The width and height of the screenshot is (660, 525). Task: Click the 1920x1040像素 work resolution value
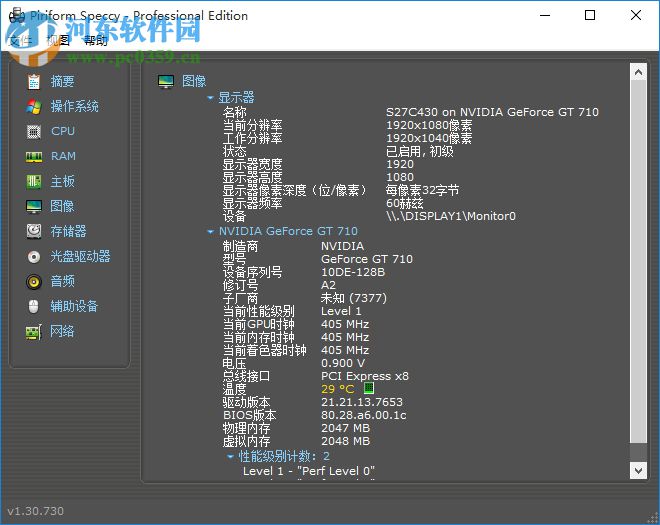pos(429,139)
